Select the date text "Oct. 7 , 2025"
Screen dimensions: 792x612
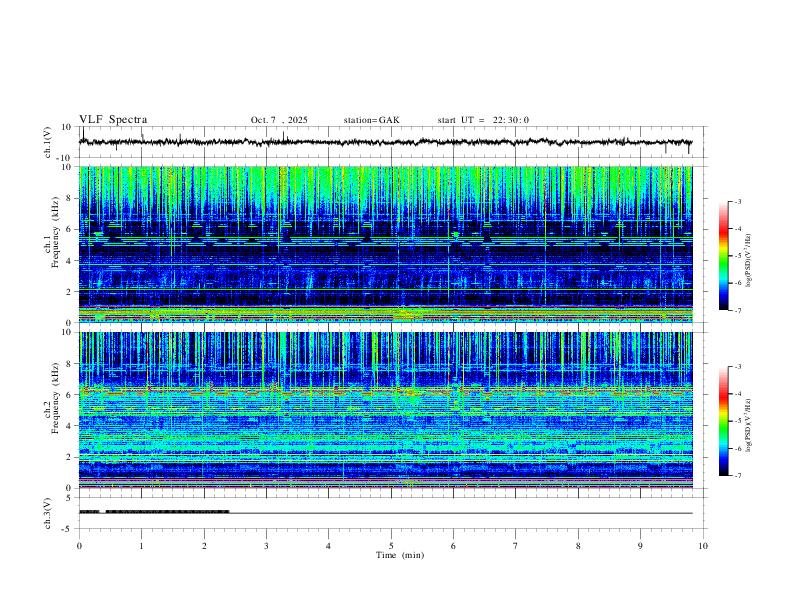[x=279, y=120]
